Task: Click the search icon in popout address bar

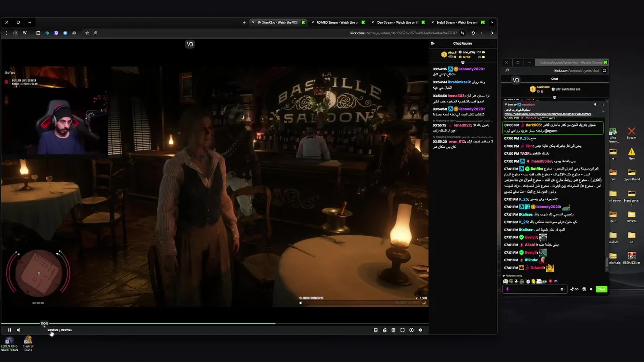Action: [x=507, y=71]
